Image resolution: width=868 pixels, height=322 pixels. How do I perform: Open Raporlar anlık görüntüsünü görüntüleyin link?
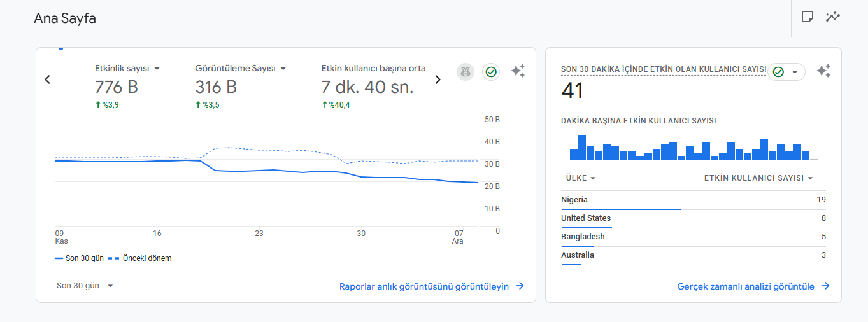tap(432, 286)
